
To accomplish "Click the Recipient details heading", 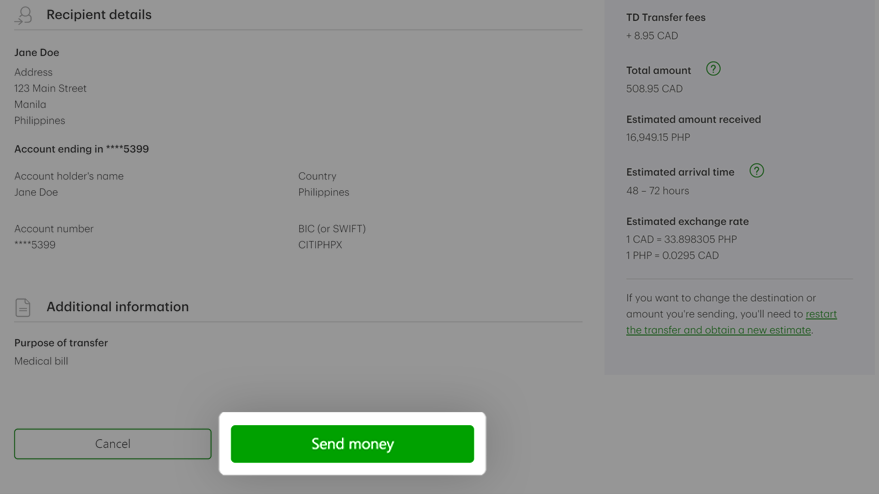I will (x=99, y=15).
